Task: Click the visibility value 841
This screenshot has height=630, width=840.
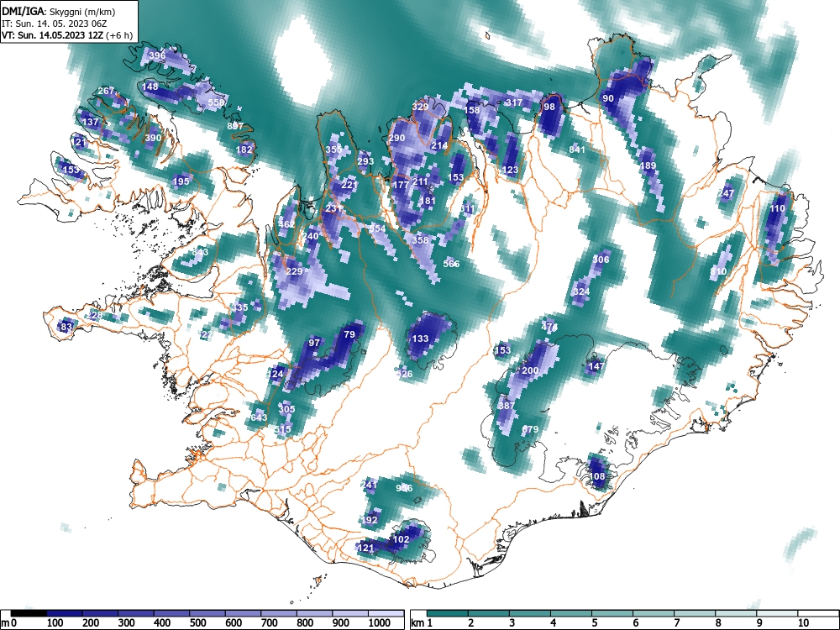Action: [577, 150]
